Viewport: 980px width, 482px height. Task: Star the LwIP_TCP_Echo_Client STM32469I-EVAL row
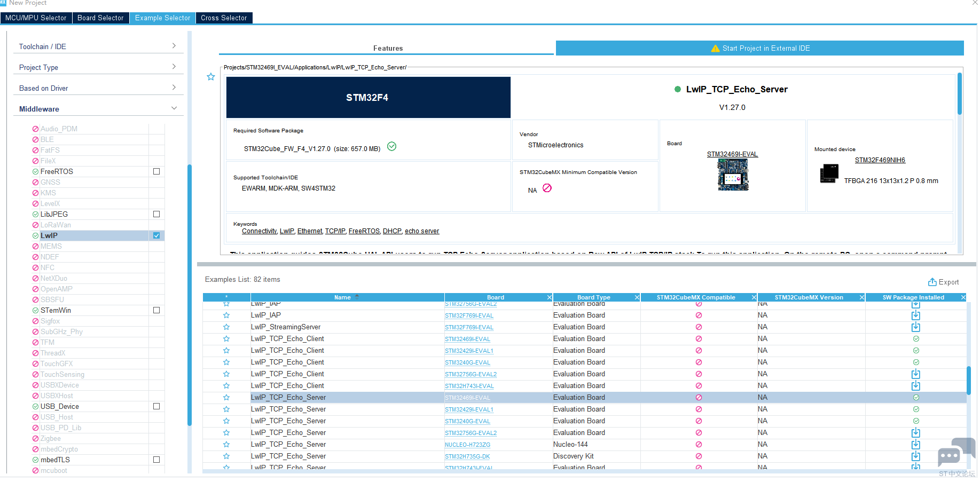pos(226,338)
